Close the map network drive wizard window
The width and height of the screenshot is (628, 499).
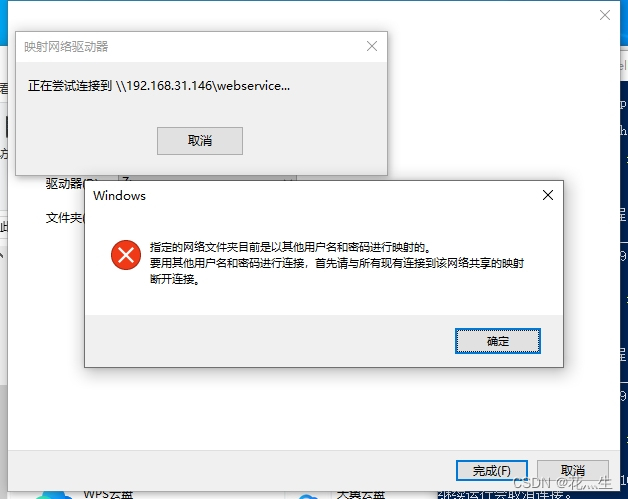point(604,15)
